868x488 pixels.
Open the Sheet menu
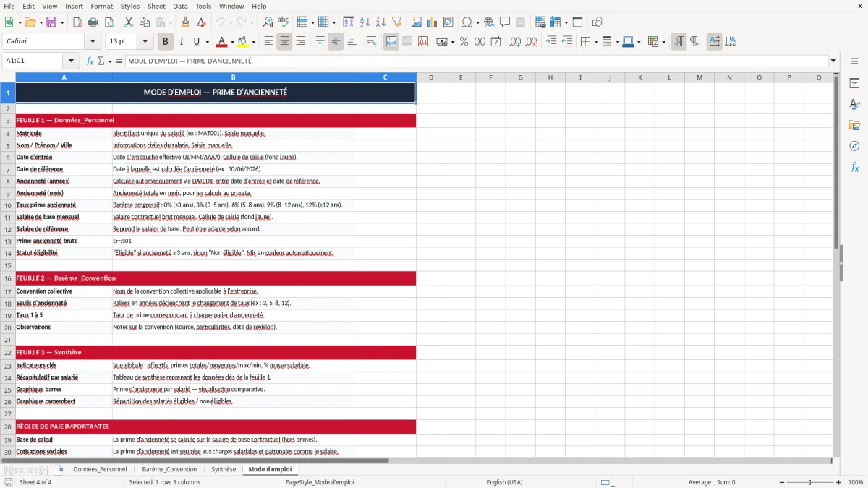pyautogui.click(x=156, y=6)
